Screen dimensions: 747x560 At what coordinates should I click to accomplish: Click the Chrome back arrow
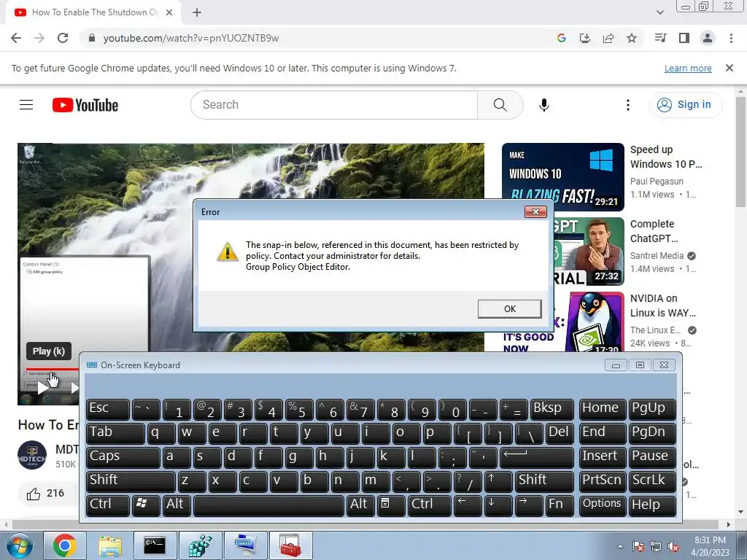pos(16,38)
